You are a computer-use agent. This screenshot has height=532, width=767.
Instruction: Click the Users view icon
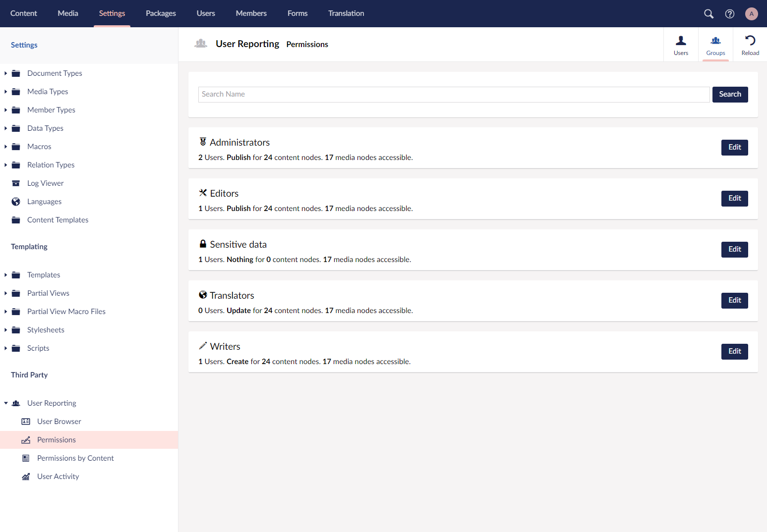(x=681, y=41)
